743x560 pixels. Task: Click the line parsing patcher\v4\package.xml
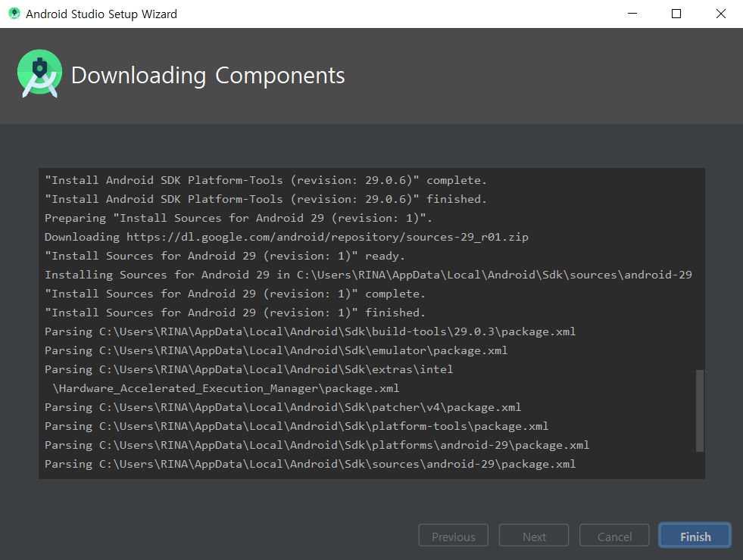[283, 407]
